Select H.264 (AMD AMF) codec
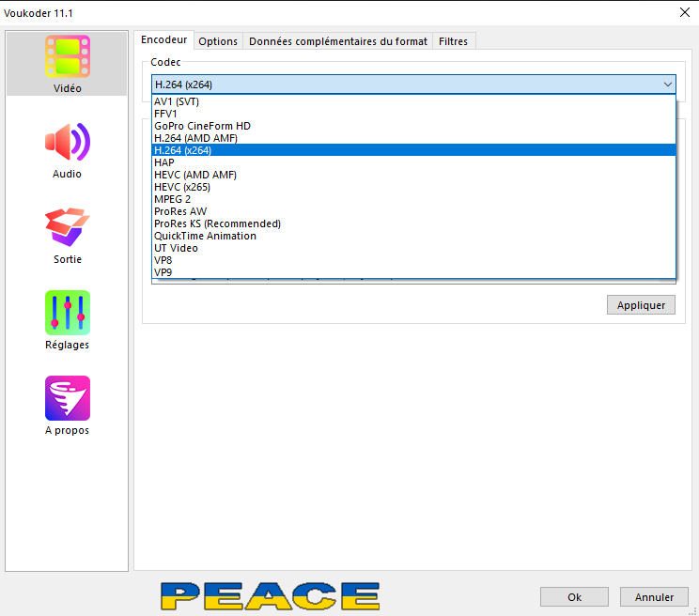699x616 pixels. pyautogui.click(x=413, y=138)
